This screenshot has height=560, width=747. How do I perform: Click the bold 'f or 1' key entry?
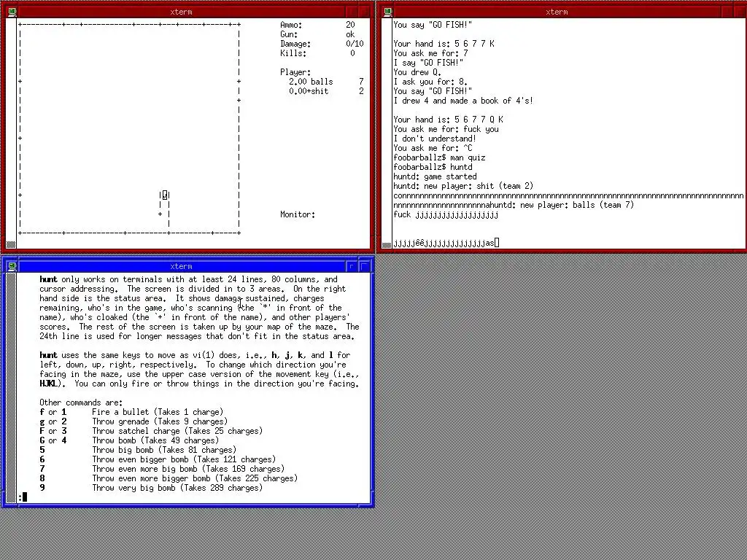tap(53, 413)
